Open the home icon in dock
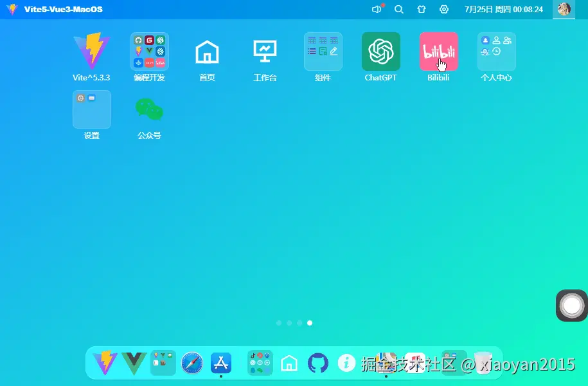The height and width of the screenshot is (386, 588). (289, 363)
